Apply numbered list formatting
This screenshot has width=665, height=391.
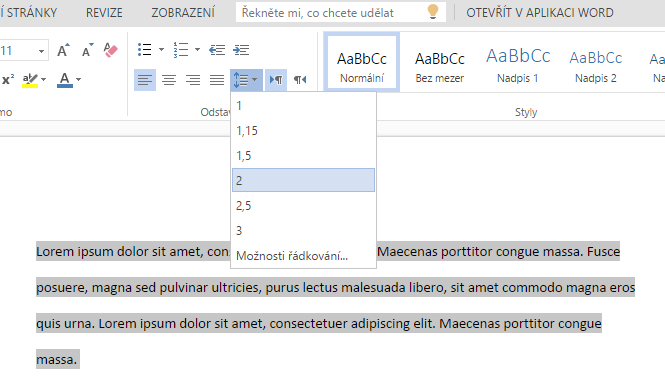pos(181,50)
